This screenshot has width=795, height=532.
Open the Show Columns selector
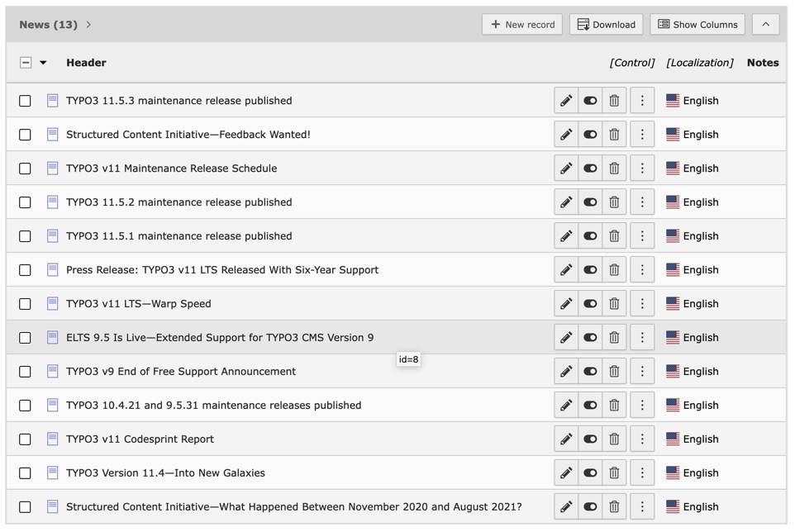point(697,25)
